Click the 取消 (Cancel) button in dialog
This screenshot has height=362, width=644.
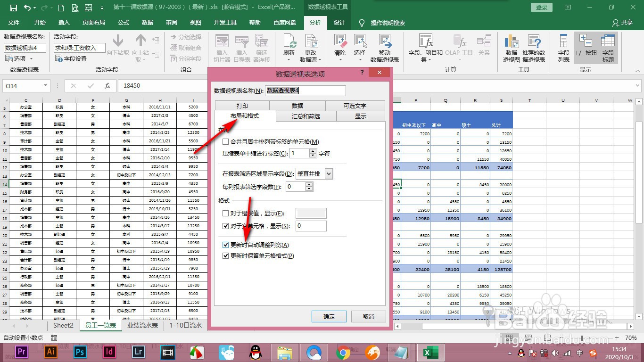coord(369,317)
